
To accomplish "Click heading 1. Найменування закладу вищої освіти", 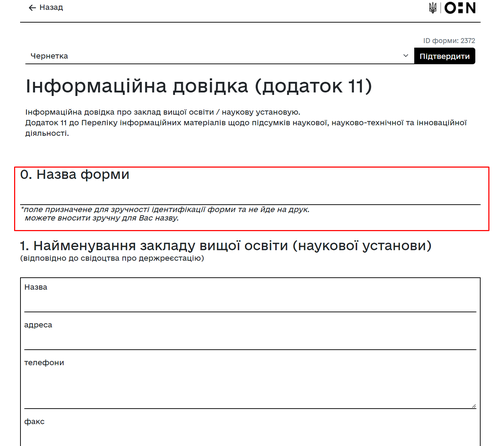I will [x=226, y=246].
